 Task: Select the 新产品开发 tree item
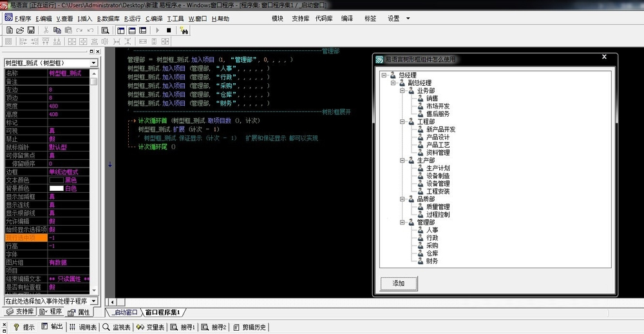click(440, 129)
